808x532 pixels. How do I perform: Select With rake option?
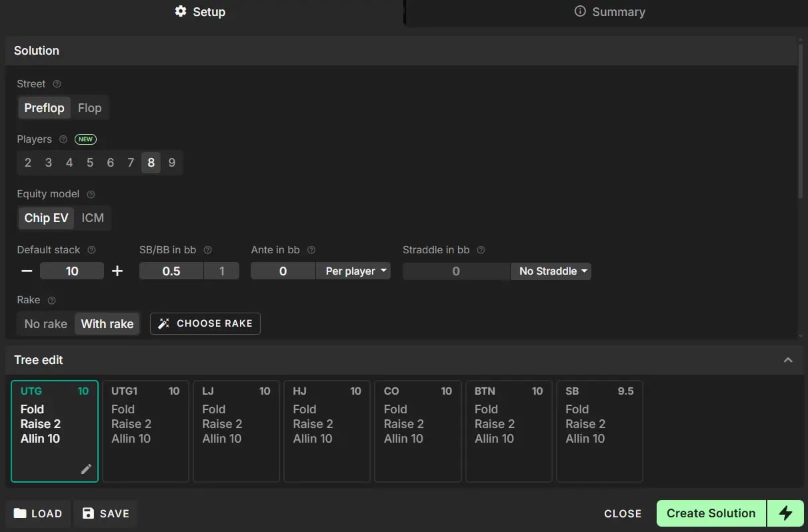(x=107, y=324)
